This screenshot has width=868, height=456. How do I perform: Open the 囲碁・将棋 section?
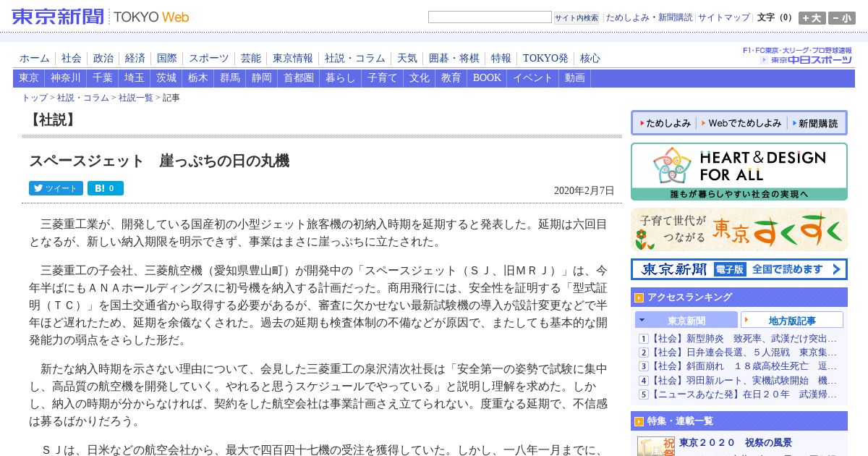point(454,59)
